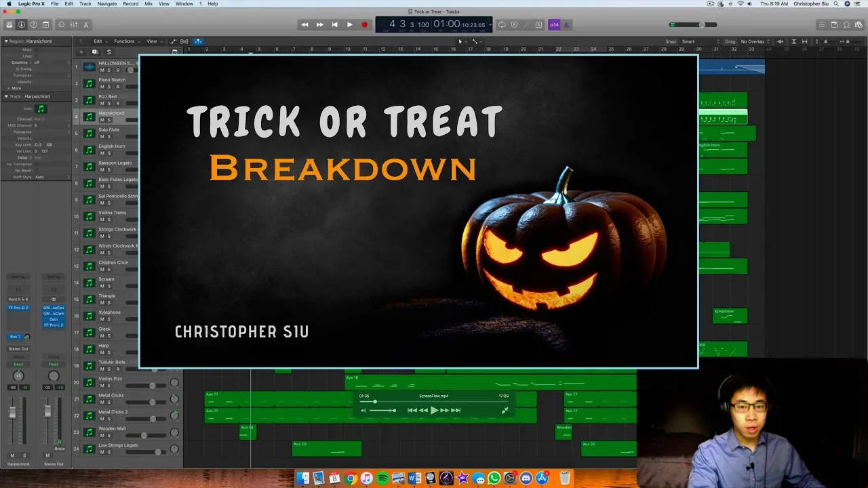Click the Stereo Out output slot
Image resolution: width=868 pixels, height=488 pixels.
click(x=18, y=348)
